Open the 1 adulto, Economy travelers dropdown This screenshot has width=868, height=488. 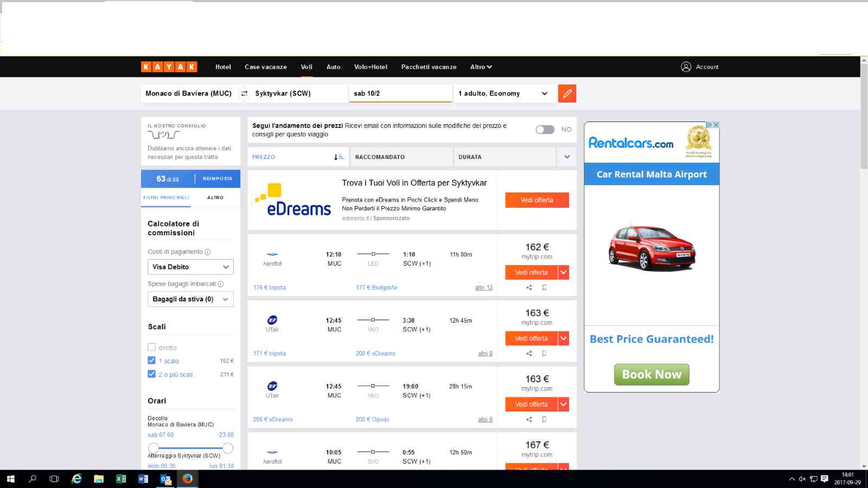click(505, 93)
